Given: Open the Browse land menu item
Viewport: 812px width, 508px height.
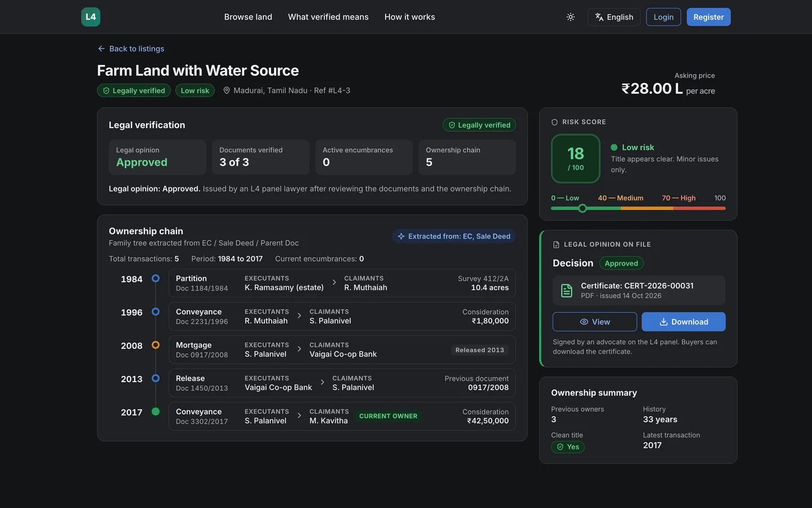Looking at the screenshot, I should click(248, 17).
